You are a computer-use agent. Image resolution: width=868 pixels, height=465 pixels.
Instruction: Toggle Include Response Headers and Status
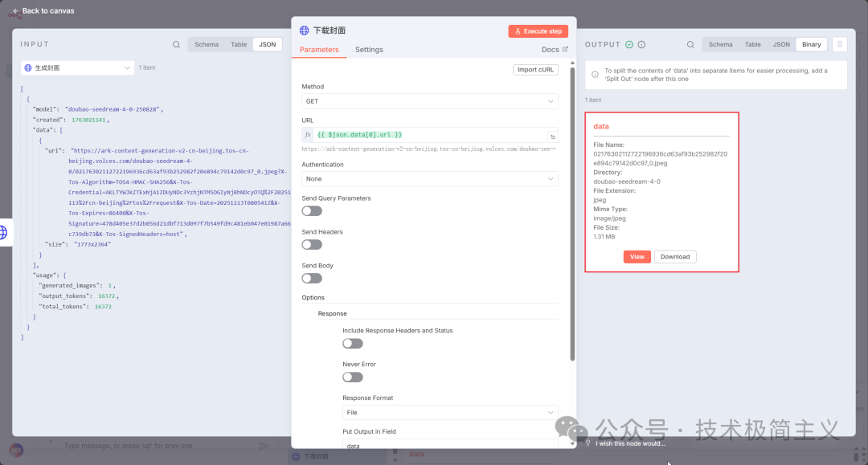[353, 344]
